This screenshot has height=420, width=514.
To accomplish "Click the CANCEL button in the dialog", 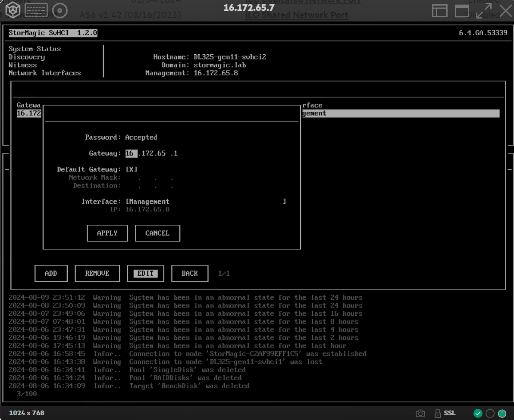I will pos(157,233).
